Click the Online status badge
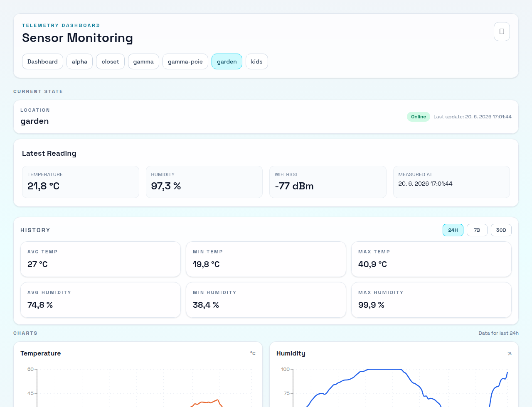 point(419,117)
